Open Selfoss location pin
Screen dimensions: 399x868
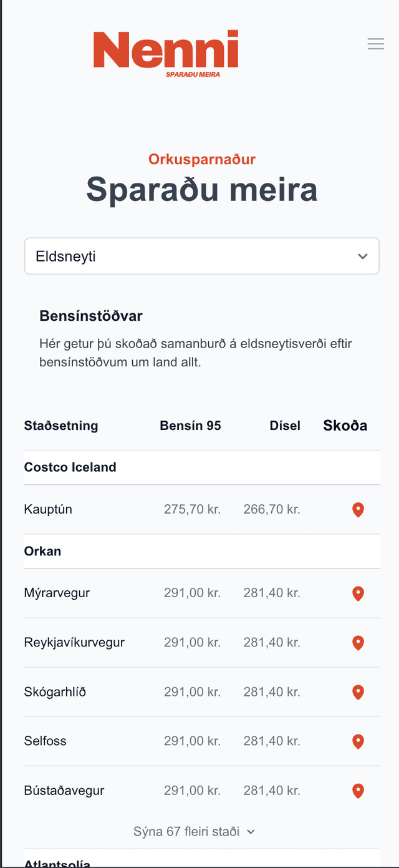click(x=358, y=741)
